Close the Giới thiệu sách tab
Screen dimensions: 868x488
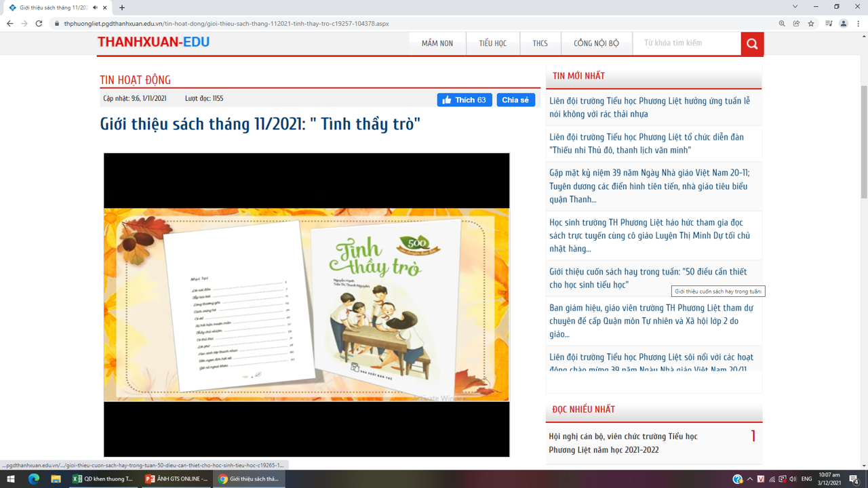105,7
